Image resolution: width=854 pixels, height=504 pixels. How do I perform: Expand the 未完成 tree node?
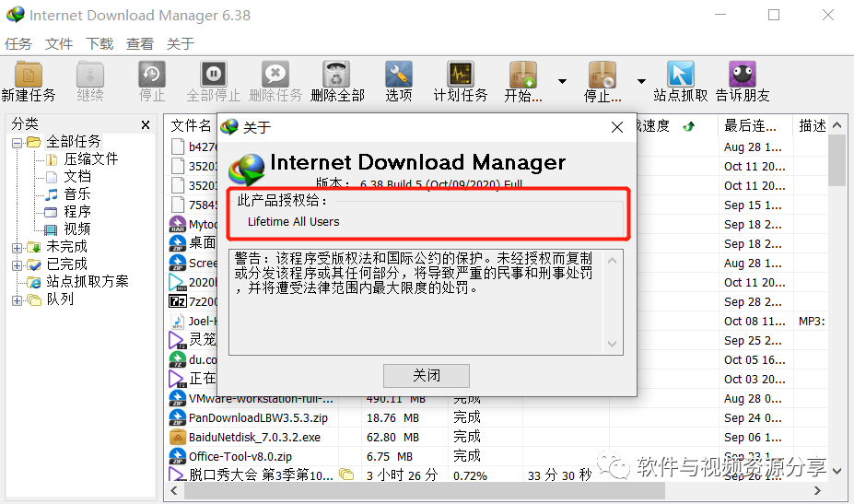click(x=17, y=247)
